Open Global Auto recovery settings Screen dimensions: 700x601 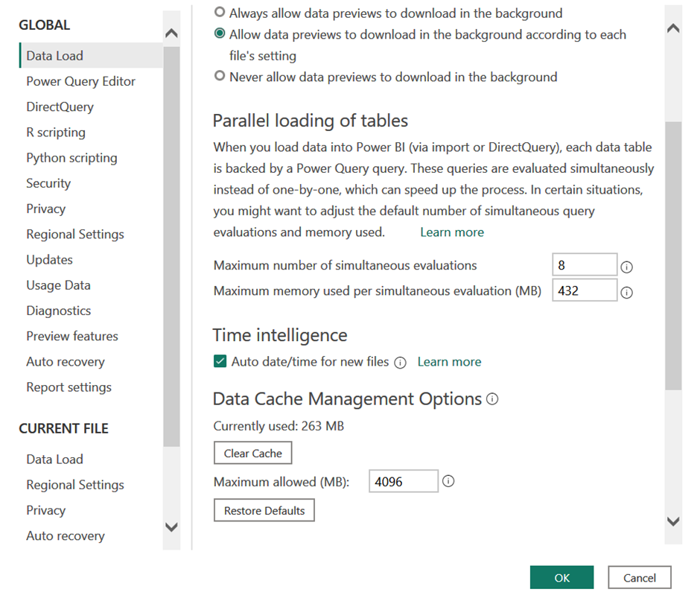point(66,361)
